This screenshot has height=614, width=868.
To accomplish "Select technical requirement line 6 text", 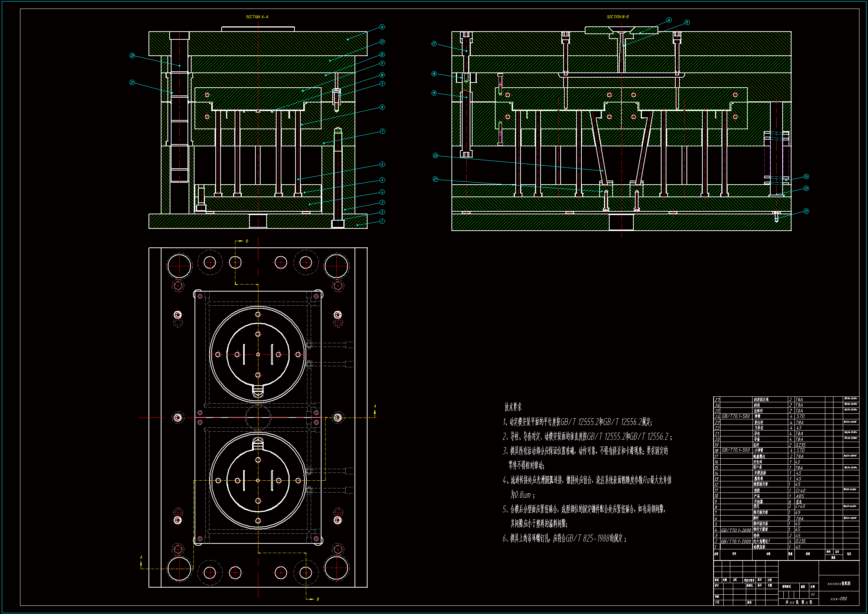I will [x=564, y=538].
